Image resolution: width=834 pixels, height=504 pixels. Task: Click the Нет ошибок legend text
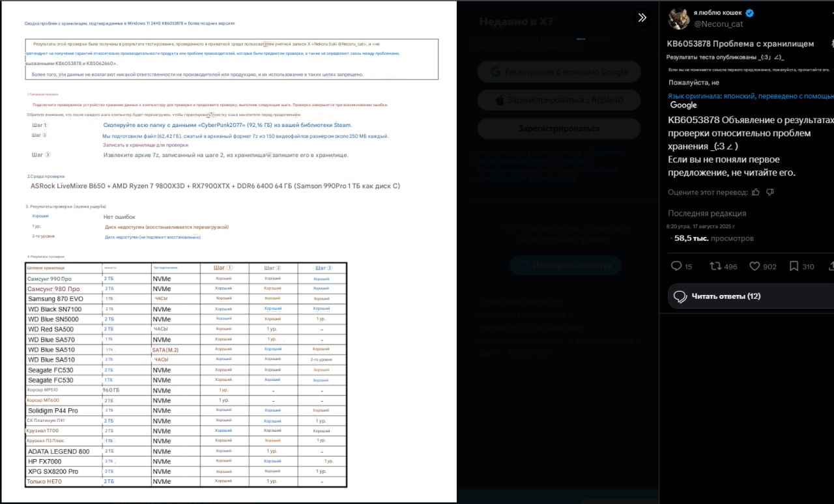pos(119,217)
